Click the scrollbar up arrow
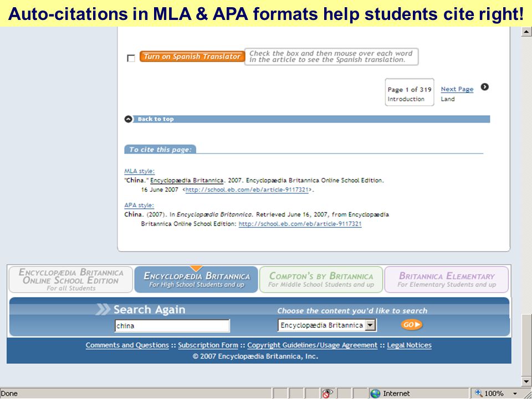Screen dimensions: 532x399 pos(526,32)
